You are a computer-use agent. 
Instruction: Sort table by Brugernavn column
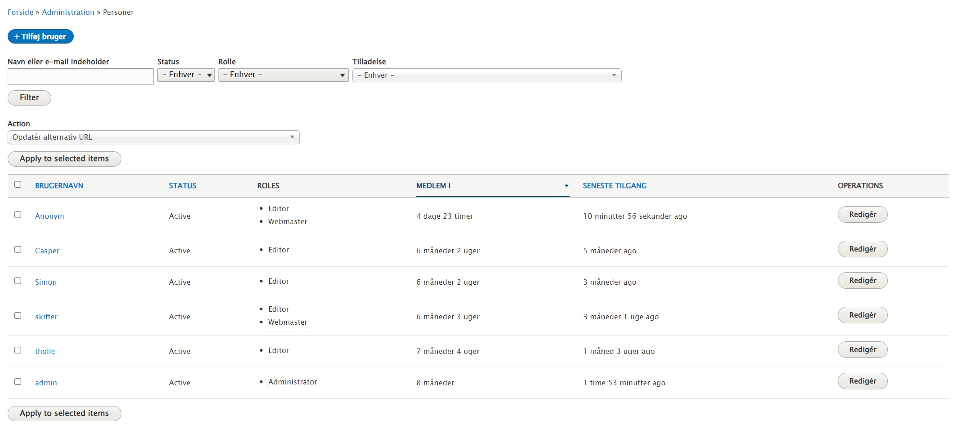coord(59,186)
